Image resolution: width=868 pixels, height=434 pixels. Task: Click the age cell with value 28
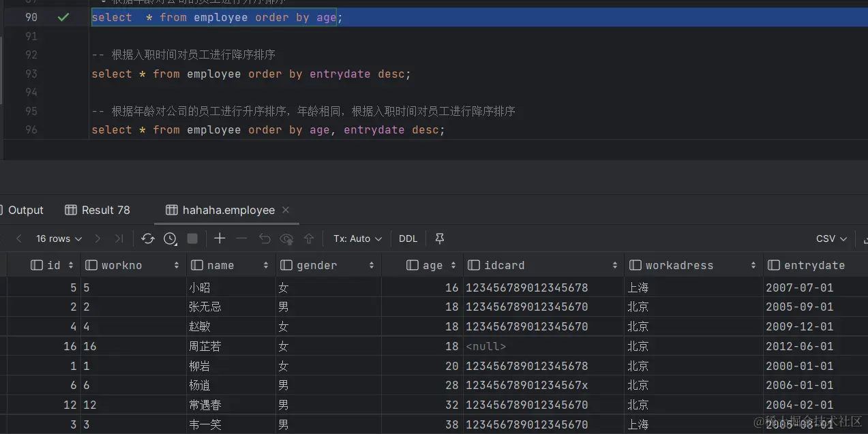(421, 385)
